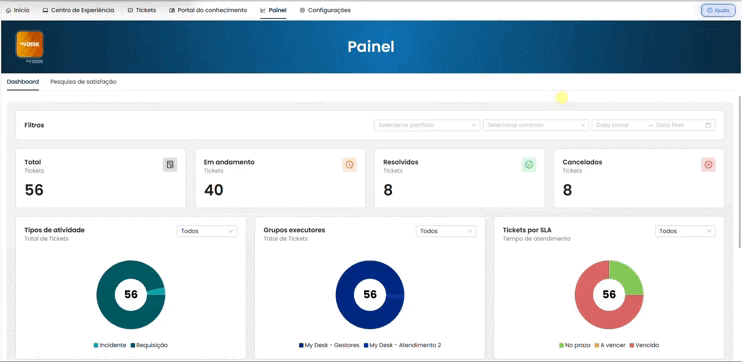The height and width of the screenshot is (362, 742).
Task: Click the Total tickets document icon
Action: point(170,165)
